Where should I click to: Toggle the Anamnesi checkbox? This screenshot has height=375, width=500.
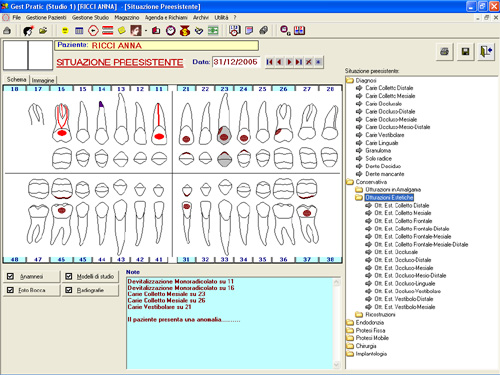[x=10, y=276]
